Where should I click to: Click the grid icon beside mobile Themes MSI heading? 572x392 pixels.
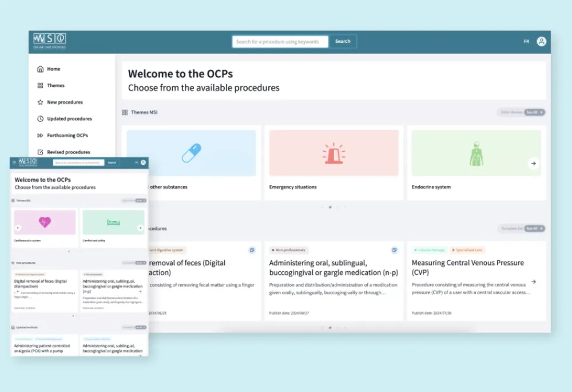(x=13, y=200)
